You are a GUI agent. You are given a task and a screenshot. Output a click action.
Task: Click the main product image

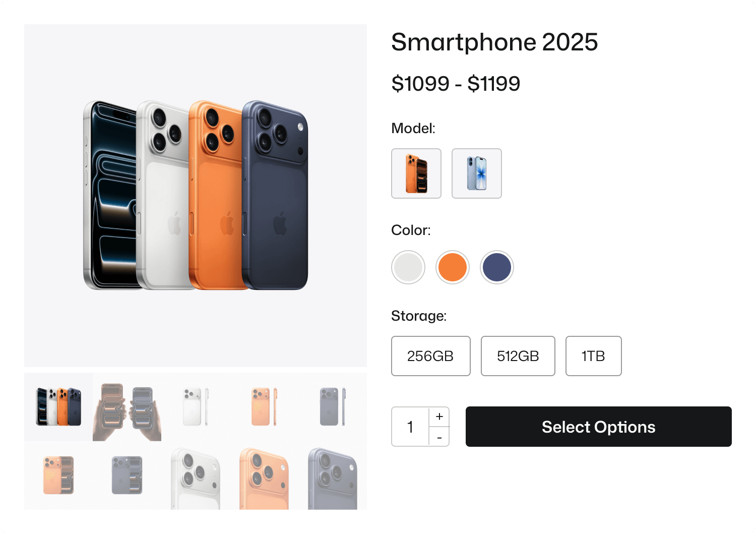pyautogui.click(x=196, y=197)
